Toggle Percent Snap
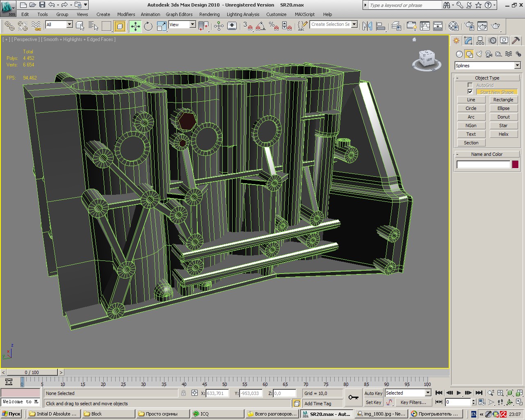Image resolution: width=525 pixels, height=420 pixels. [274, 26]
